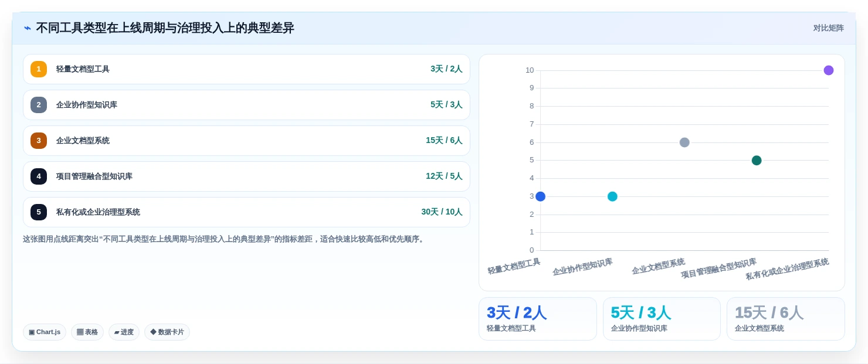This screenshot has height=364, width=868.
Task: Click the x-axis label 轻量文档型工具
Action: [514, 266]
